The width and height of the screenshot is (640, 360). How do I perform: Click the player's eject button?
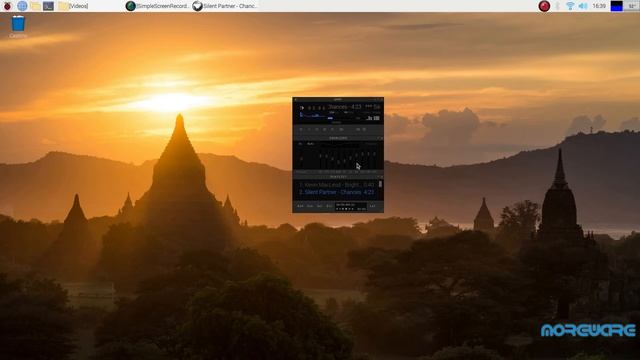pos(341,129)
